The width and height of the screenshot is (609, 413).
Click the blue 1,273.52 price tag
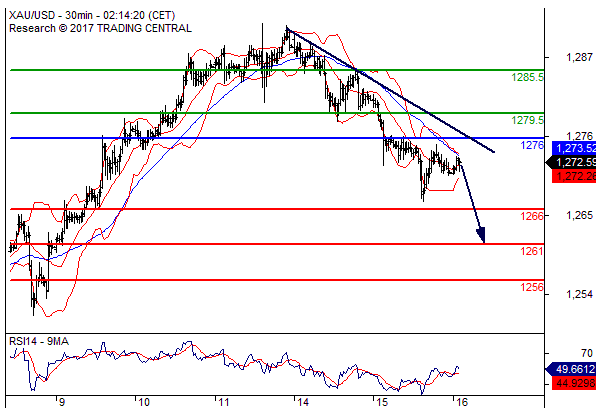pos(574,148)
